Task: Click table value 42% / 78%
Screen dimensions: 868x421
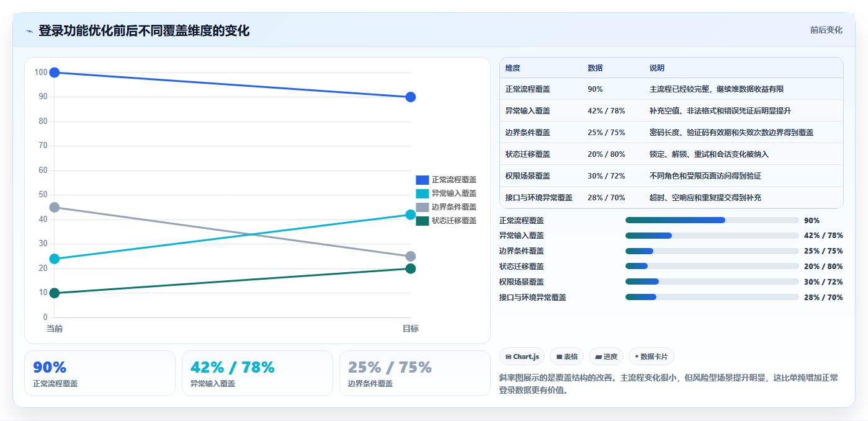Action: (x=606, y=111)
